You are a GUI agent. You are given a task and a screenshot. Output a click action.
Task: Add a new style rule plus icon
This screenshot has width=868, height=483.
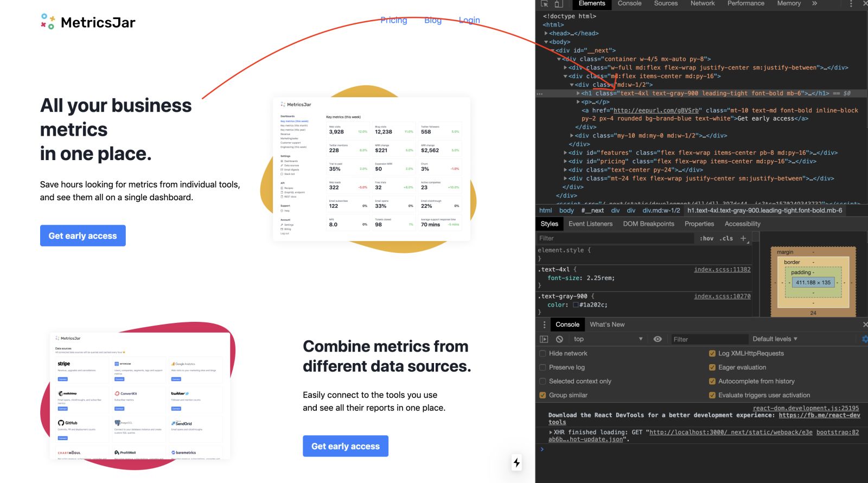(x=743, y=238)
